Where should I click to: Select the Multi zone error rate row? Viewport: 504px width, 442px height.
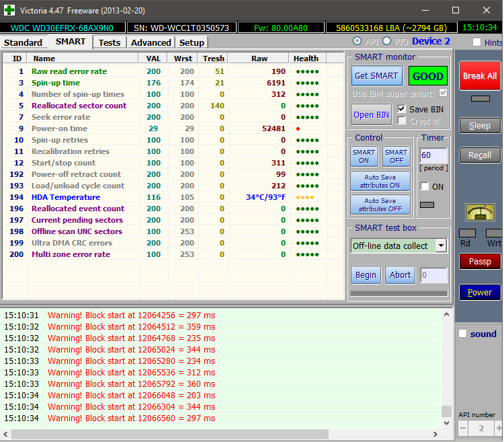point(173,254)
